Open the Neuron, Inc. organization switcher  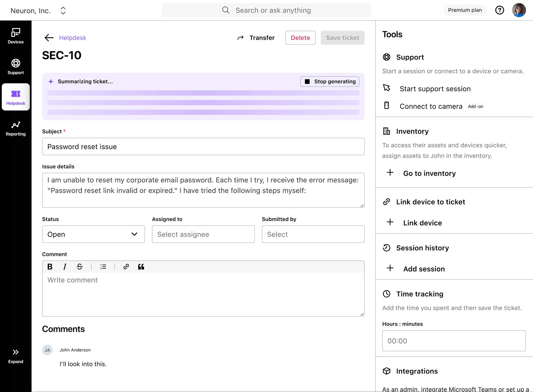[38, 11]
